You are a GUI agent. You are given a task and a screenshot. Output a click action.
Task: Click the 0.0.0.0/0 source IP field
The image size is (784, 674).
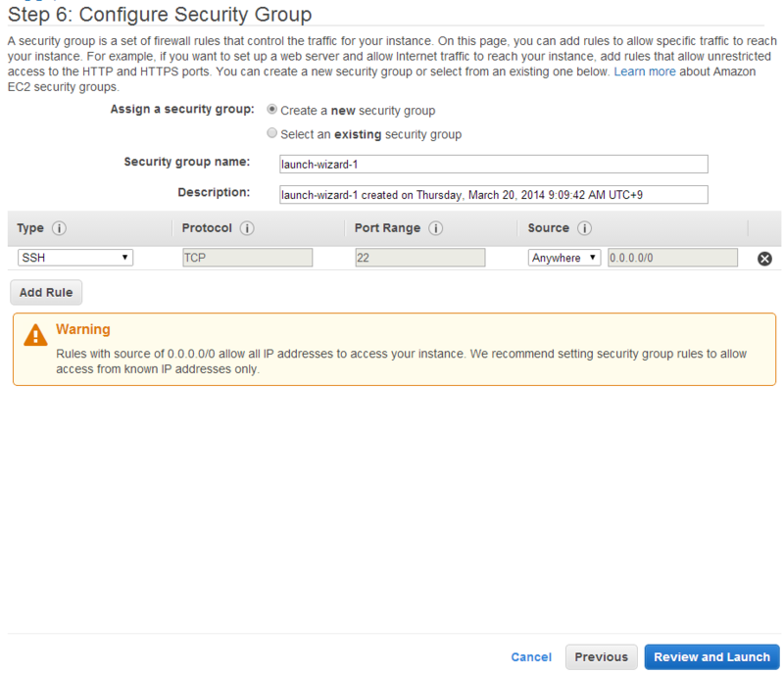click(672, 258)
